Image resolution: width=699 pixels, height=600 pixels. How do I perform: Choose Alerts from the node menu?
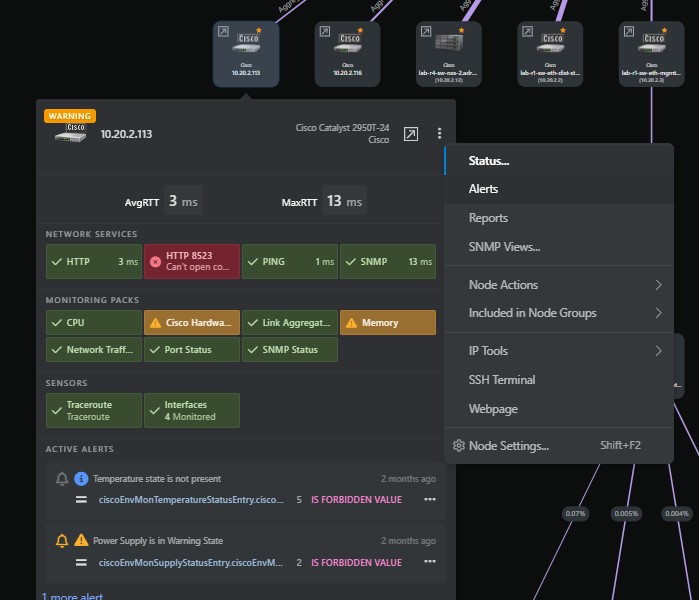click(x=559, y=189)
